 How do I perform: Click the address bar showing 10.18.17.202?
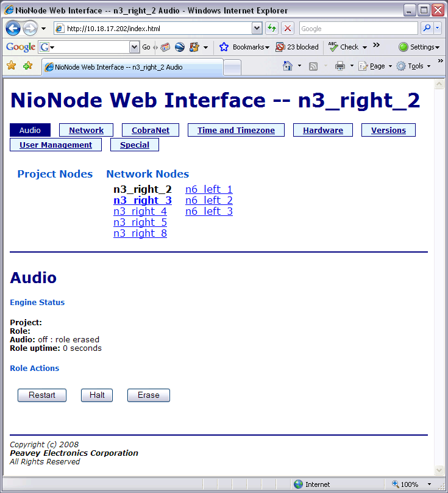click(154, 29)
